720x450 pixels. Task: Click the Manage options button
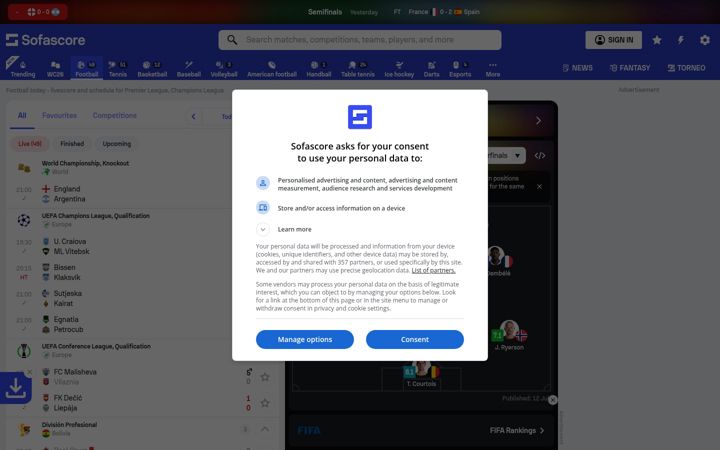[305, 339]
